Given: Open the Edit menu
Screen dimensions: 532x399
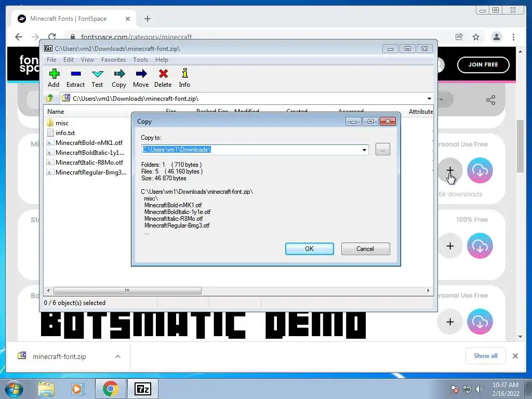Looking at the screenshot, I should 69,60.
